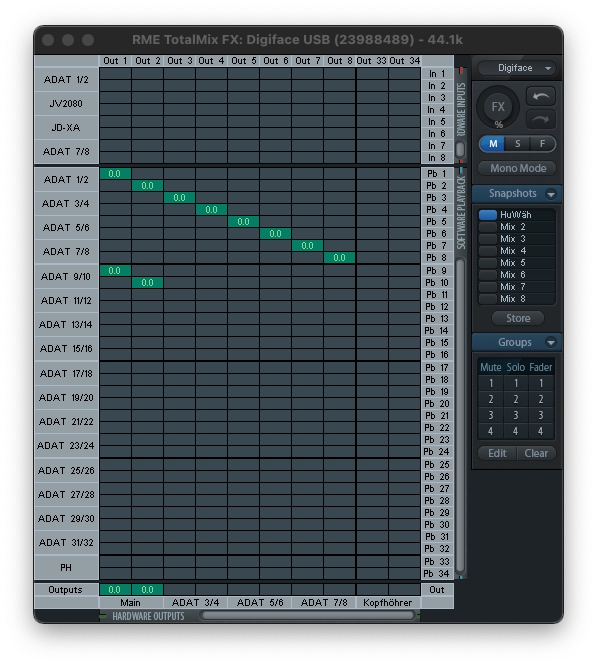Click the FX percent knob
Viewport: 597px width, 665px height.
tap(498, 107)
